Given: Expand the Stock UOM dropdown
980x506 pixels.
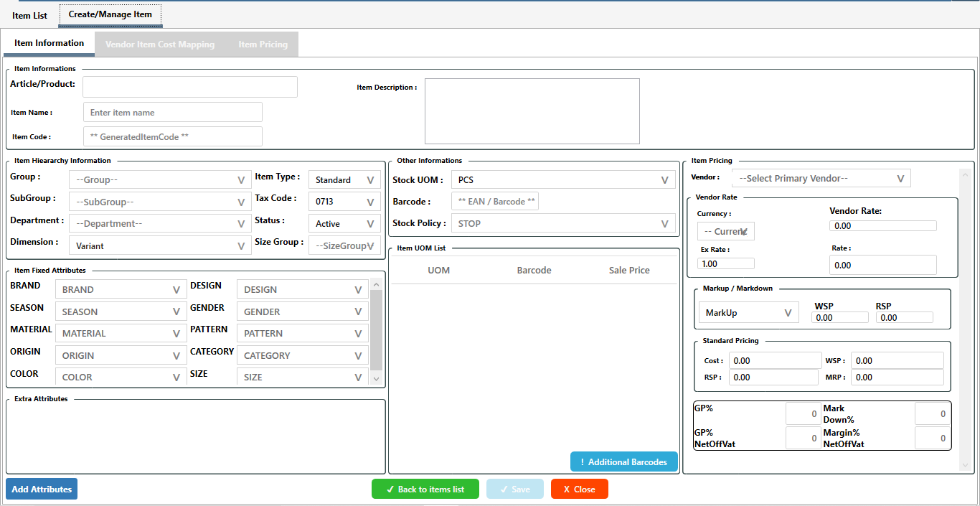Looking at the screenshot, I should pos(563,180).
